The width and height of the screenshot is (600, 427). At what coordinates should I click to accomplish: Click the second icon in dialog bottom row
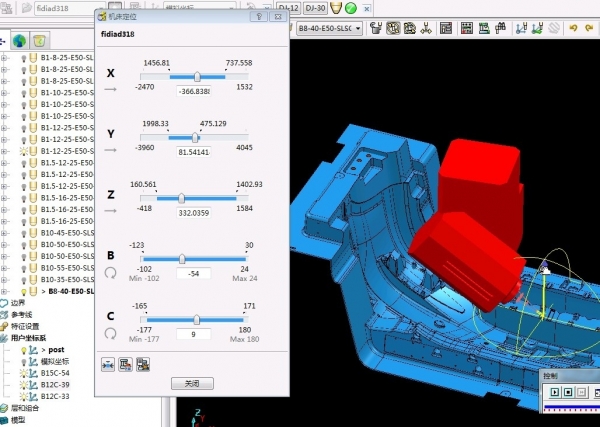tap(125, 363)
